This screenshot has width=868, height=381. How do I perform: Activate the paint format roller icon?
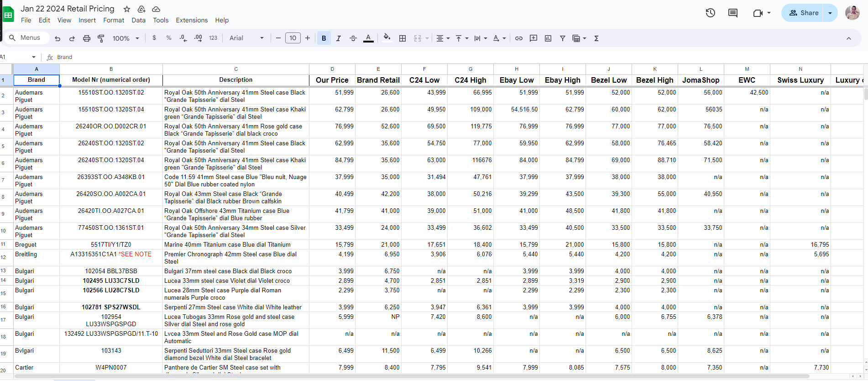(x=101, y=38)
